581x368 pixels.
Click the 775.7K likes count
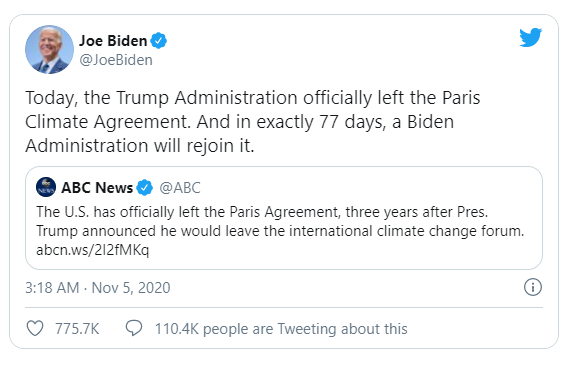pyautogui.click(x=77, y=329)
